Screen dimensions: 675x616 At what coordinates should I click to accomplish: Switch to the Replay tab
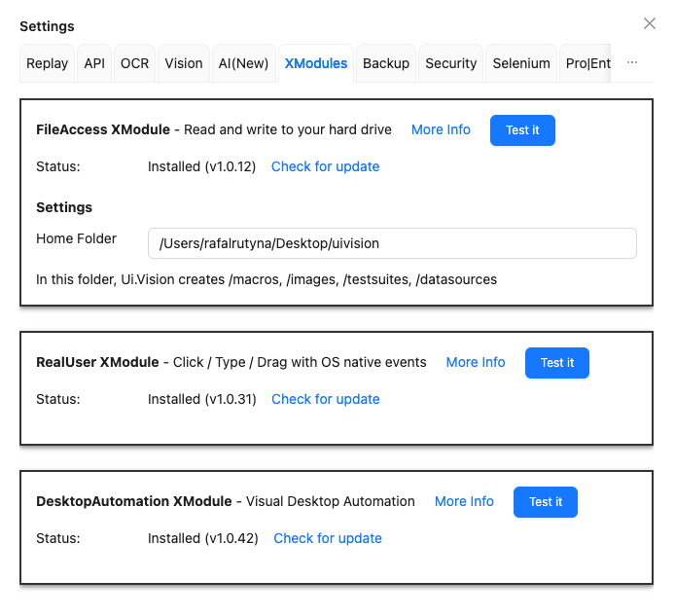point(48,63)
